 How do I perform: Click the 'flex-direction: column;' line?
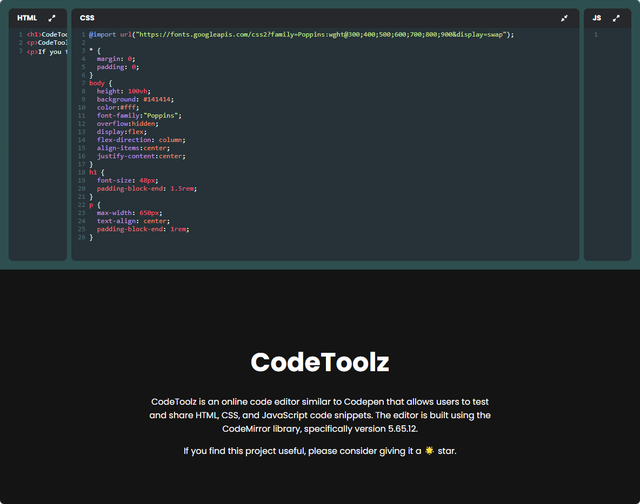point(141,140)
